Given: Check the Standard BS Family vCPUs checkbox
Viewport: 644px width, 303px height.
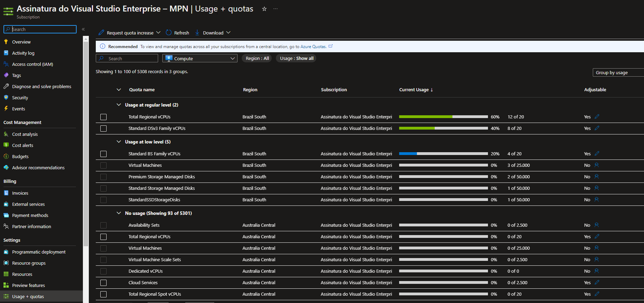Looking at the screenshot, I should click(x=103, y=154).
